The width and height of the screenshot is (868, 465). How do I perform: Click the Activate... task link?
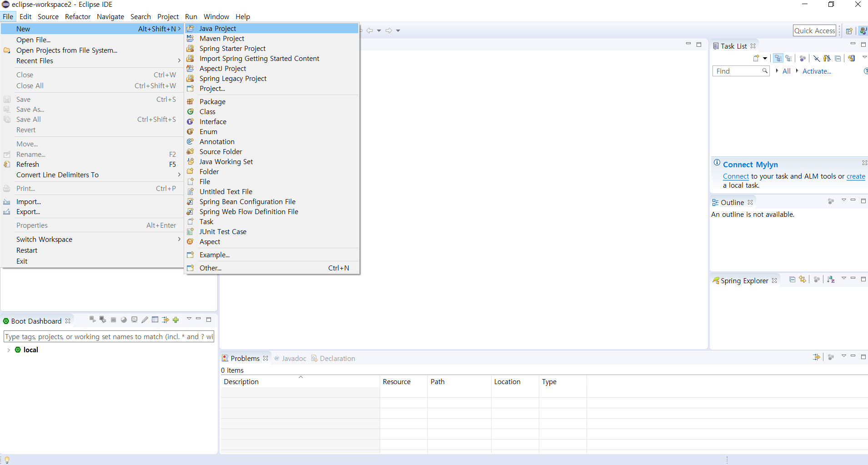pos(817,71)
